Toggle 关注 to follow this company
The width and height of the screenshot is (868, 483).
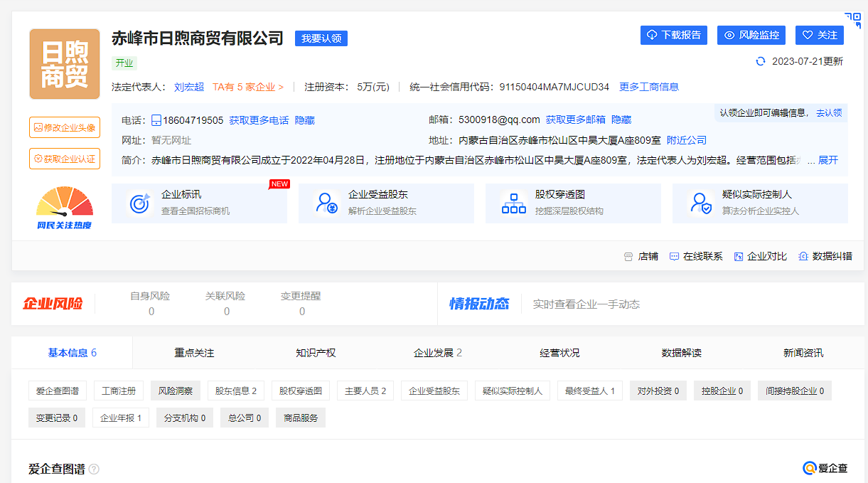(819, 35)
